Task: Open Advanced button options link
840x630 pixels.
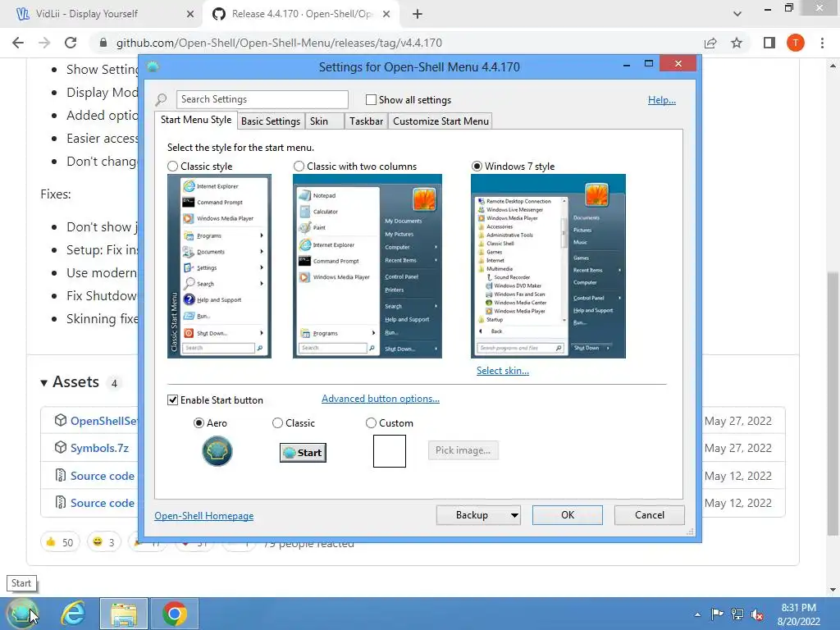Action: (x=381, y=399)
